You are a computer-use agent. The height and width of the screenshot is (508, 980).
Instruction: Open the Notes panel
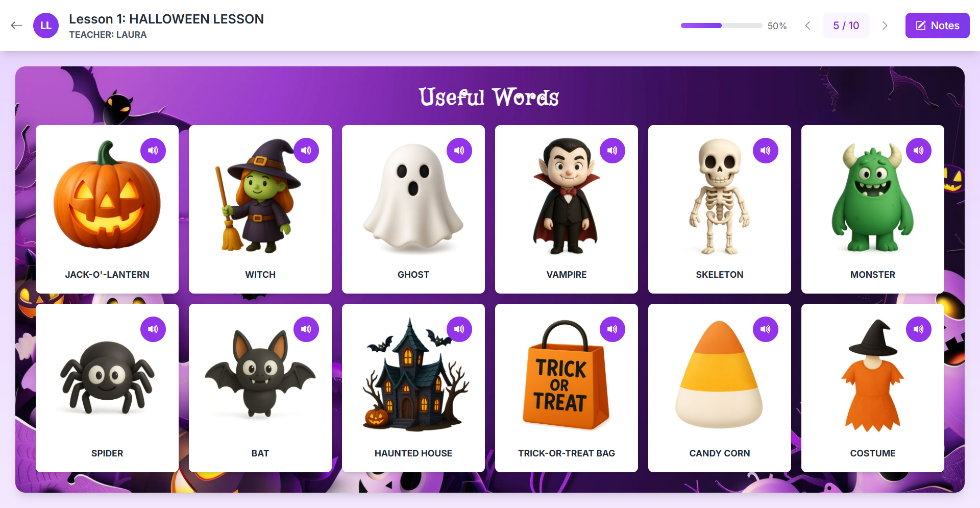(x=938, y=26)
